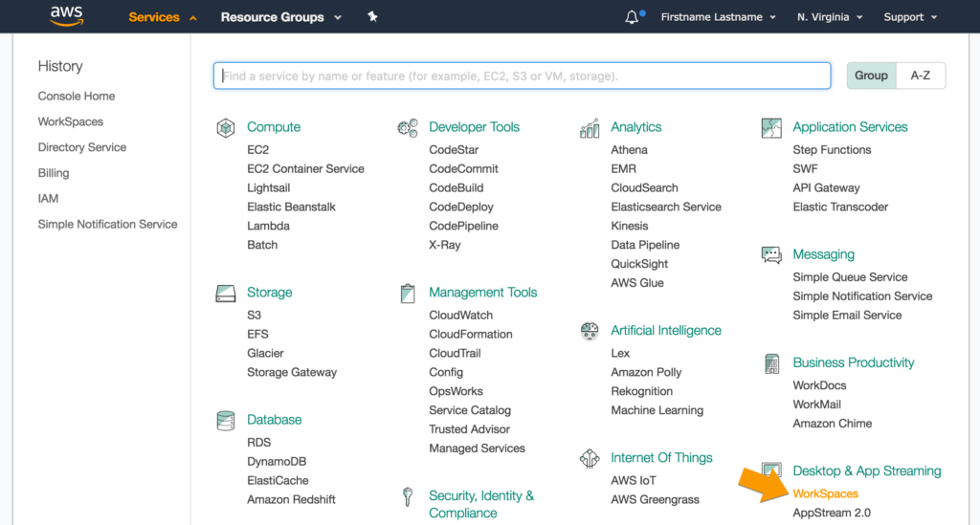Open the CloudWatch service
This screenshot has width=980, height=525.
pyautogui.click(x=460, y=316)
